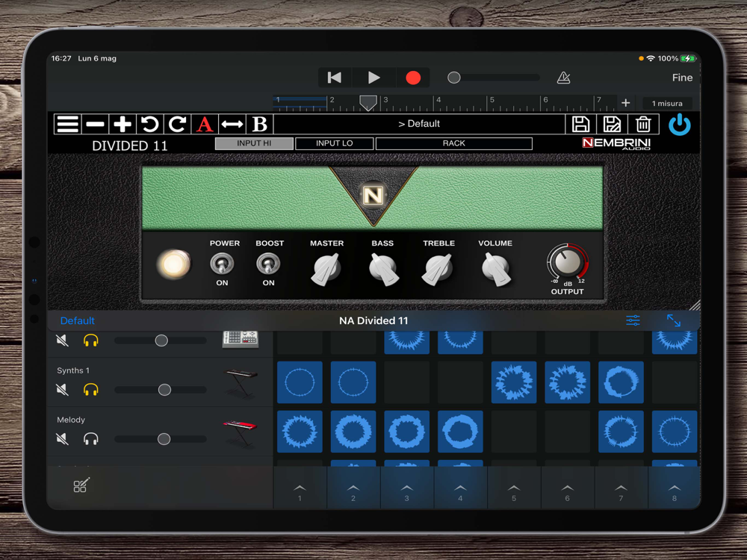Viewport: 747px width, 560px height.
Task: Toggle the plugin bypass power icon
Action: tap(679, 125)
